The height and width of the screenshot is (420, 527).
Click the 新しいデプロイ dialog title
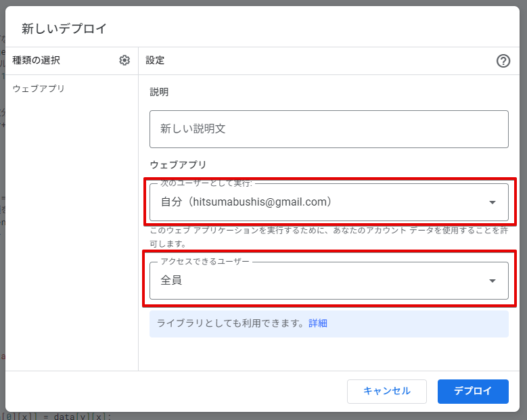point(64,28)
